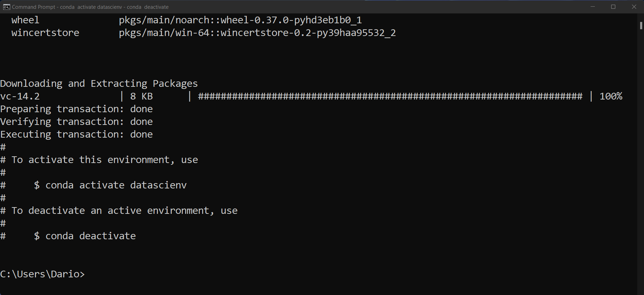Click the C:\Users\Dario> prompt line
This screenshot has height=295, width=644.
click(42, 274)
